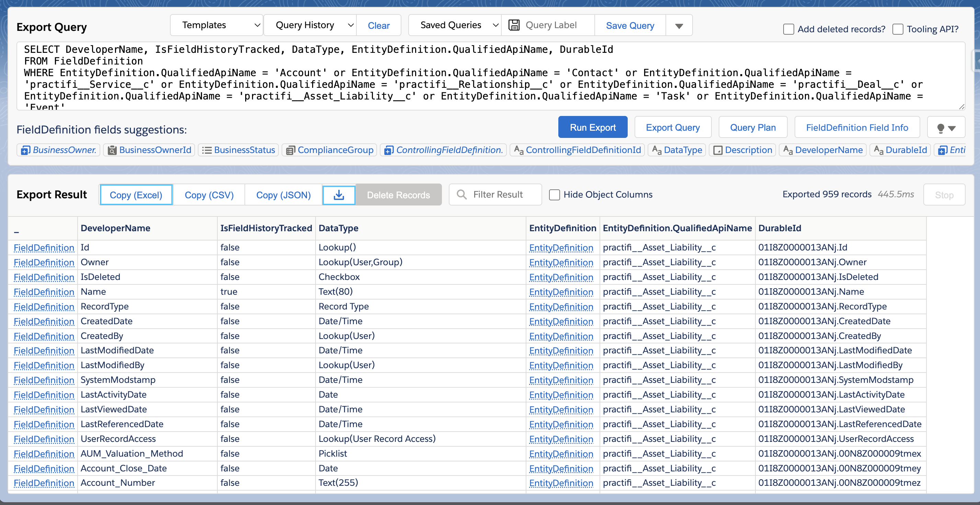Viewport: 980px width, 505px height.
Task: Check Hide Object Columns
Action: [x=554, y=195]
